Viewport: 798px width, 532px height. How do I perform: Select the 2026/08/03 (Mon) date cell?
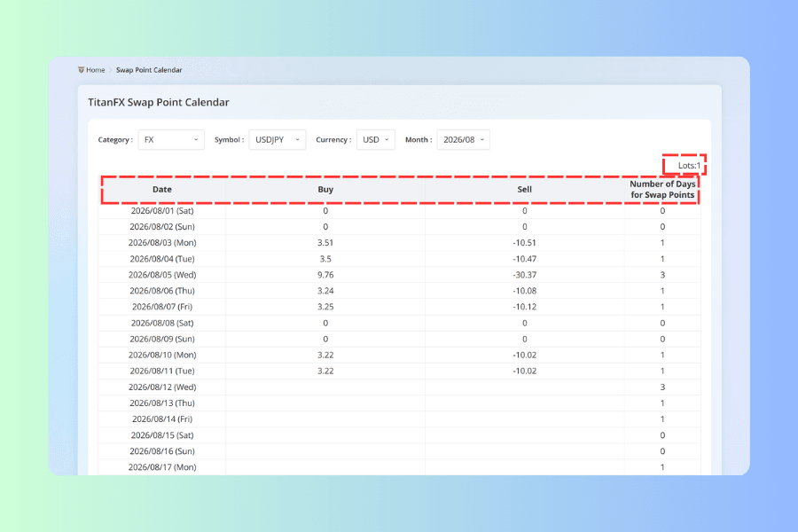tap(162, 243)
